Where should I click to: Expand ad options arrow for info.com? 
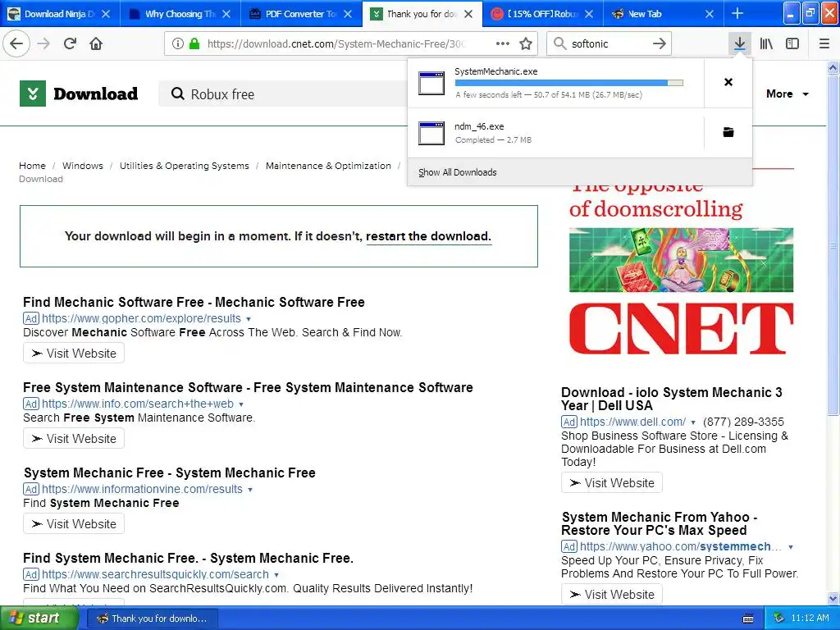coord(241,404)
